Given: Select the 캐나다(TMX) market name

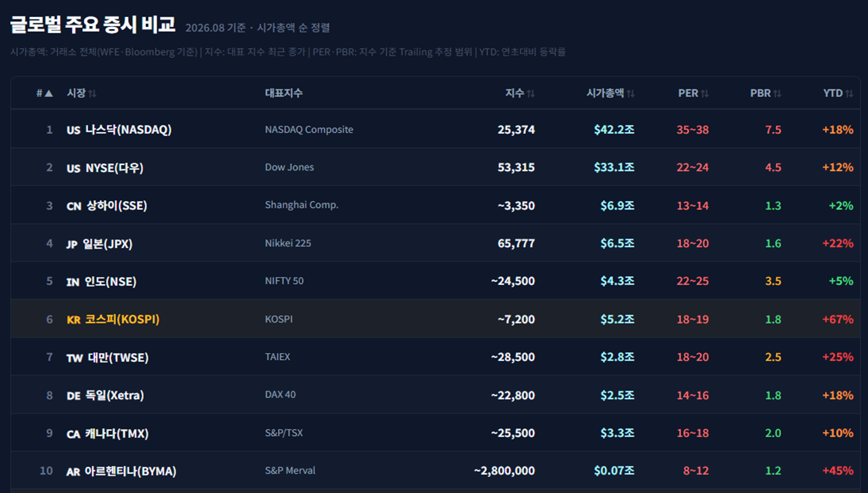Looking at the screenshot, I should click(117, 433).
